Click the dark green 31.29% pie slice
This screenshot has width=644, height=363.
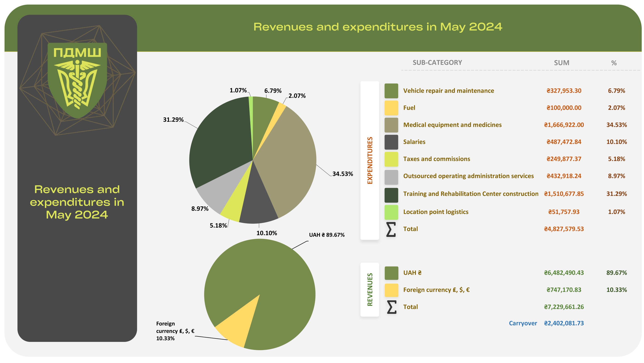[x=220, y=145]
